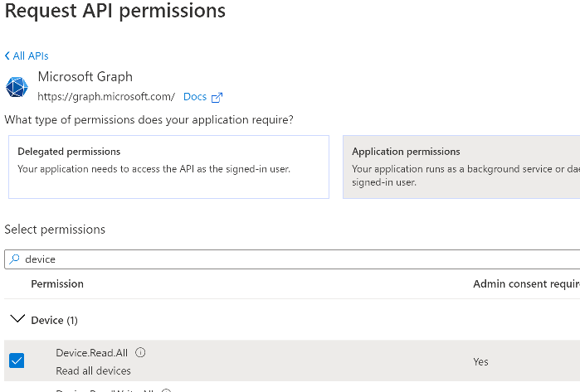Open the Docs link

[x=195, y=97]
